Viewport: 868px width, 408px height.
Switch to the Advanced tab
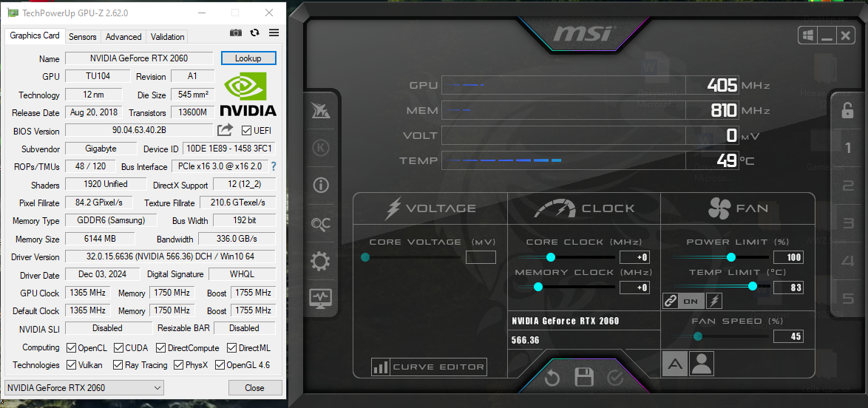[123, 36]
